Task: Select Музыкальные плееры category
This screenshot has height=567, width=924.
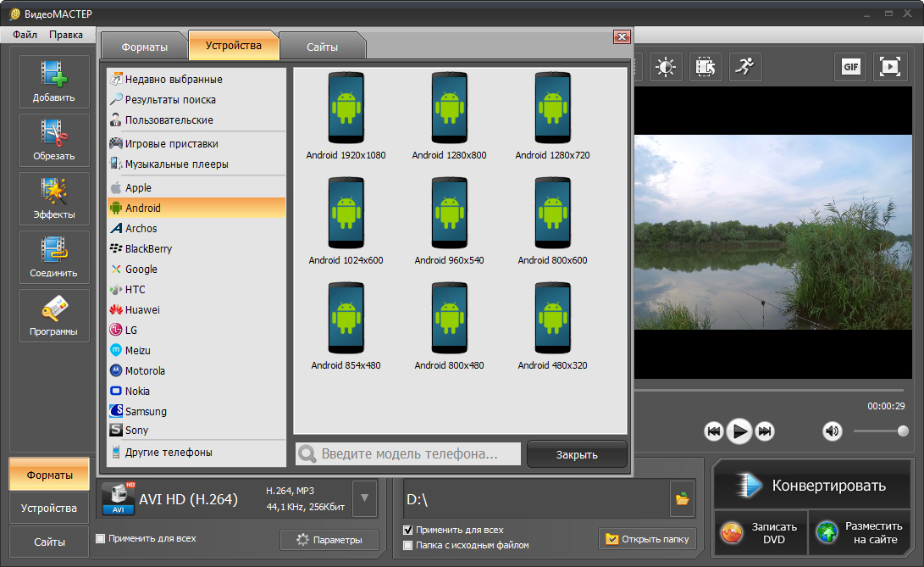Action: pos(196,164)
